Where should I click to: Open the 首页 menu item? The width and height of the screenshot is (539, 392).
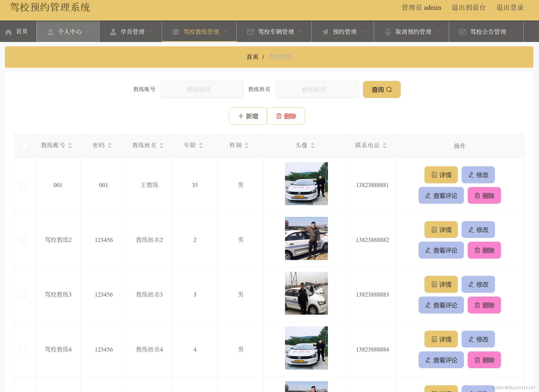(x=18, y=31)
